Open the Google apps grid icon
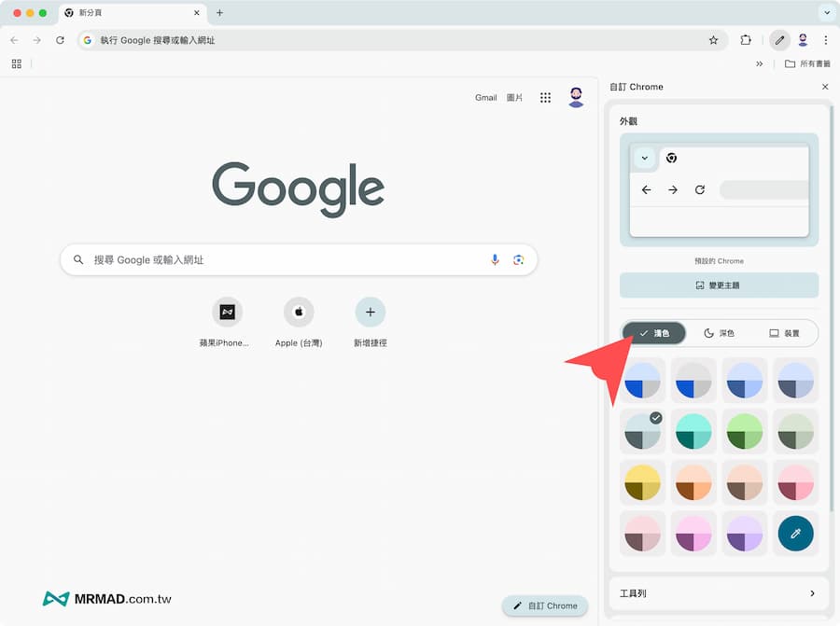 pos(545,98)
